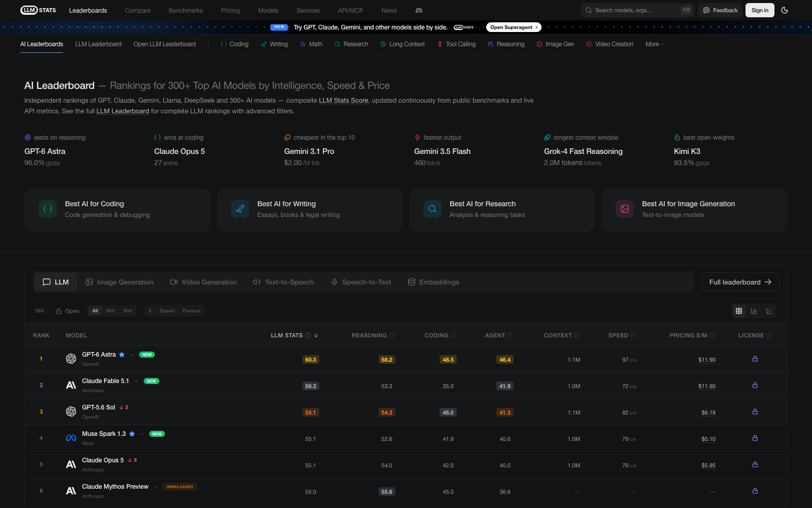
Task: Switch to scatter plot view icon
Action: tap(769, 311)
